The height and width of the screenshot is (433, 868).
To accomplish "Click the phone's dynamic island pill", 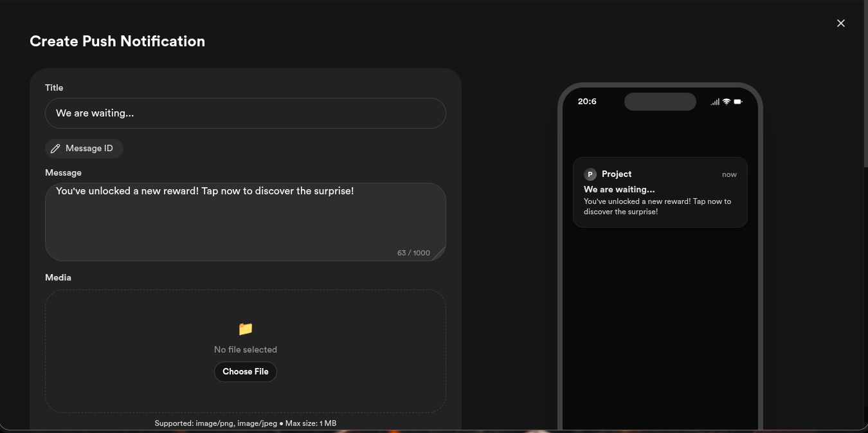I will [660, 102].
